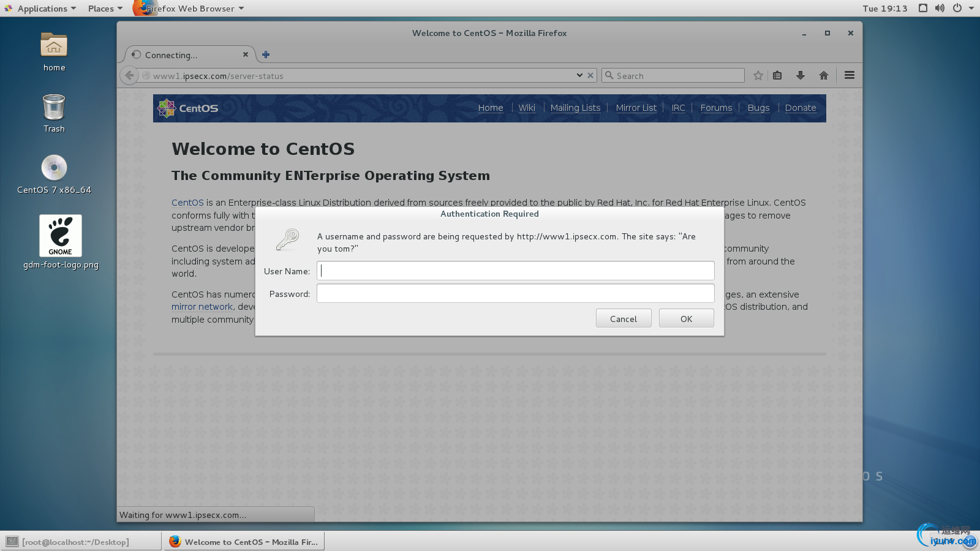Click the Tue 19:13 clock

click(x=885, y=9)
